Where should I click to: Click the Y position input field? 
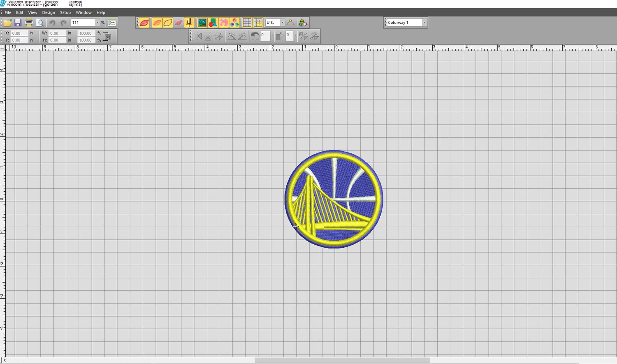pos(20,40)
